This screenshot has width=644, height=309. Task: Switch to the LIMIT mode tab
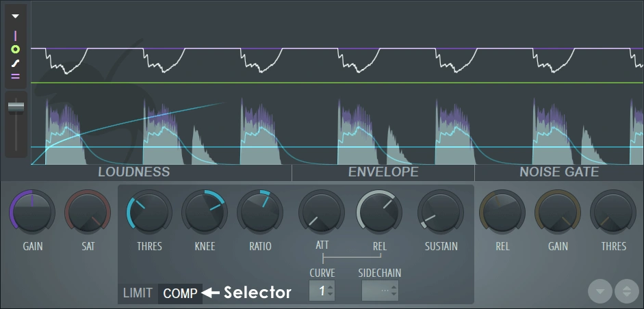(138, 293)
